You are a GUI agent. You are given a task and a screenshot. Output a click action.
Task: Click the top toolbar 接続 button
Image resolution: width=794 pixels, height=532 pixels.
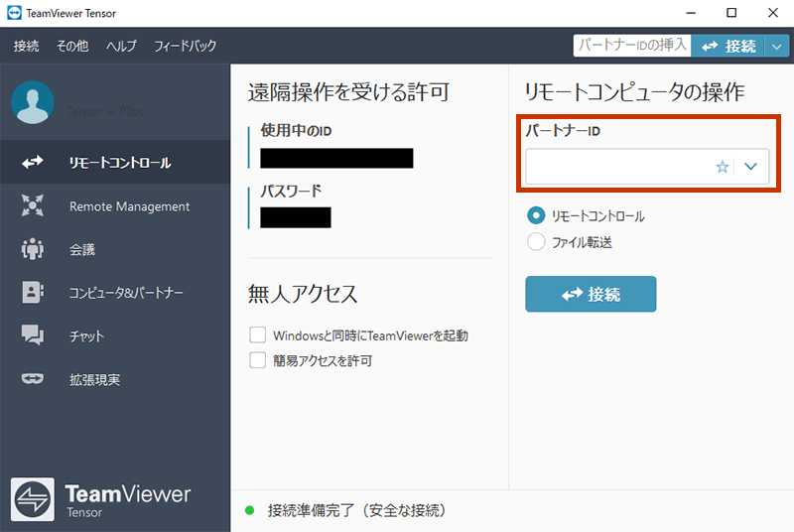click(x=728, y=46)
